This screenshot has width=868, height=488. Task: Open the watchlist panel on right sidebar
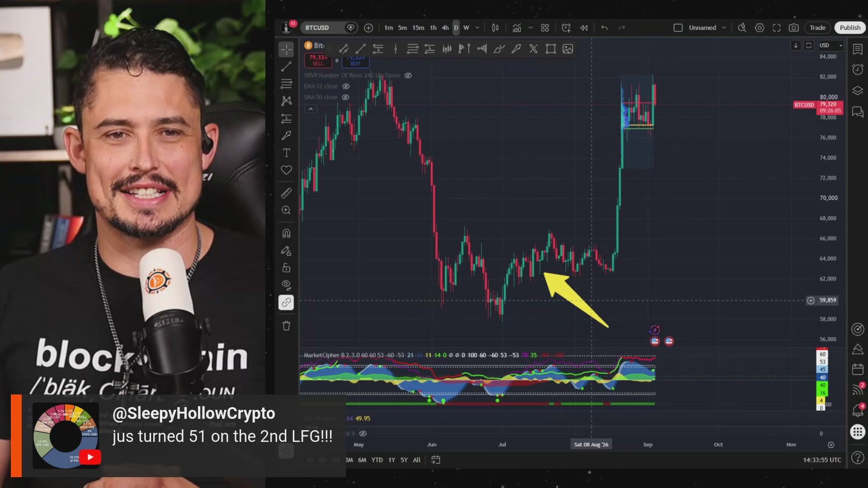pyautogui.click(x=858, y=49)
